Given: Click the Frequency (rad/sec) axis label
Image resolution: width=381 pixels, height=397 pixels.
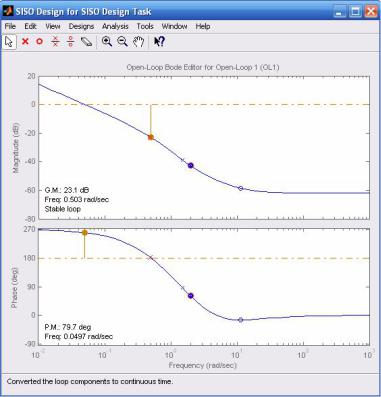Looking at the screenshot, I should [203, 365].
